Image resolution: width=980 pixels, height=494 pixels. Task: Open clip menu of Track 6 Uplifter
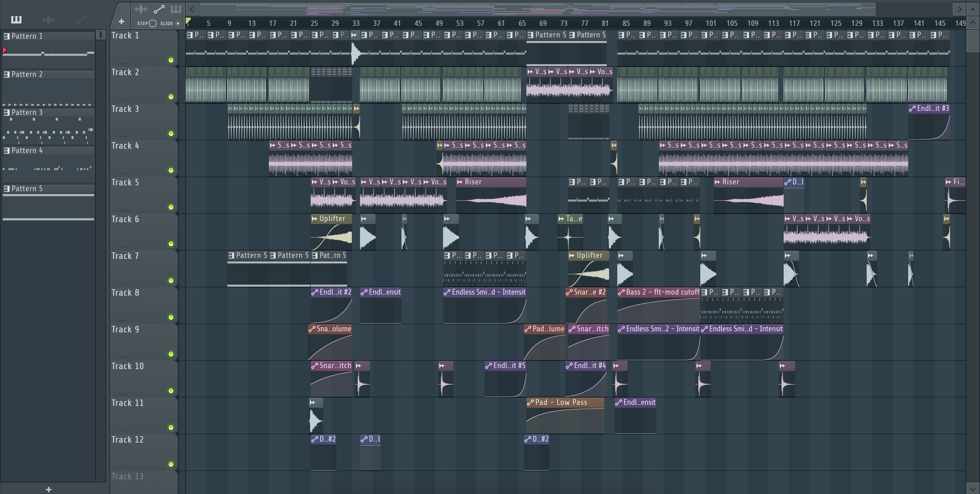click(315, 219)
